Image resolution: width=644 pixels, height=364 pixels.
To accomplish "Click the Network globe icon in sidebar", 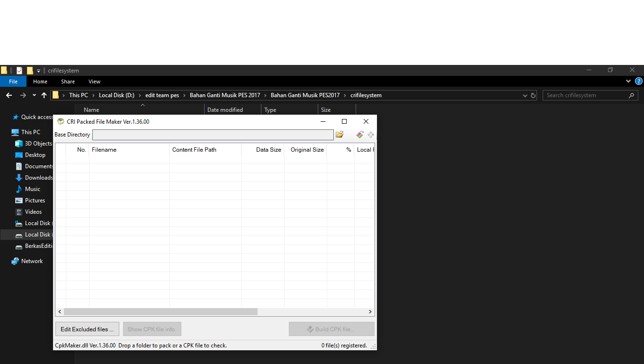I will (15, 261).
